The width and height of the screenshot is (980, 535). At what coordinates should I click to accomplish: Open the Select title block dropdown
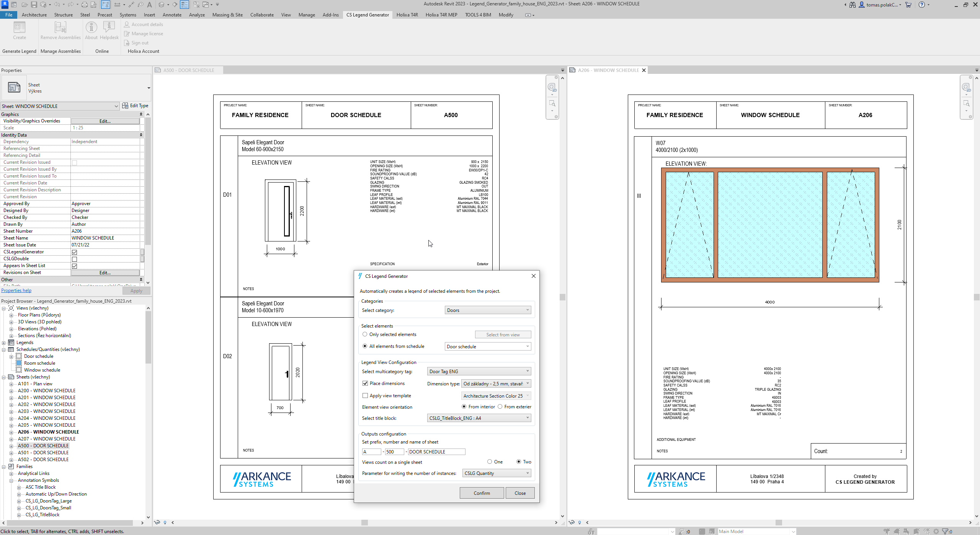pos(479,418)
